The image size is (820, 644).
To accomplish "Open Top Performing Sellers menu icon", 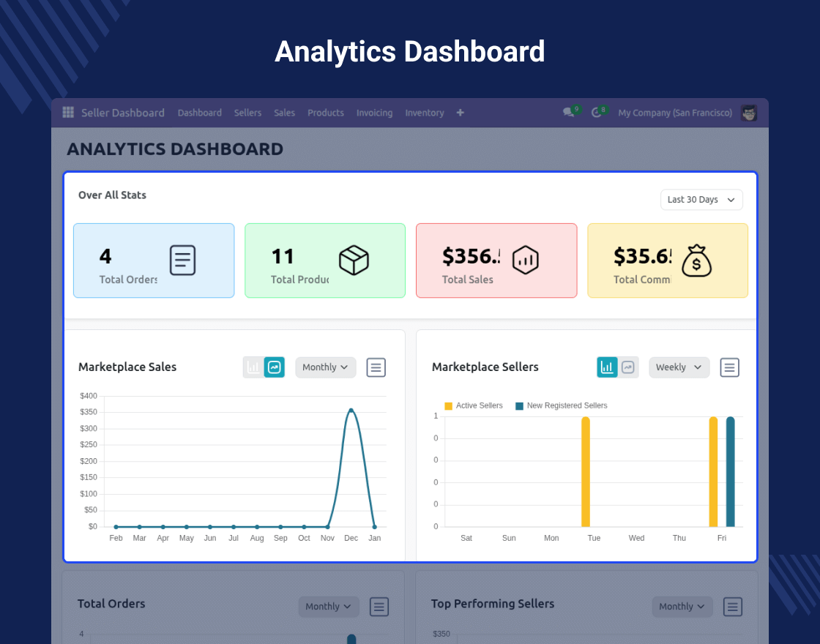I will coord(733,607).
